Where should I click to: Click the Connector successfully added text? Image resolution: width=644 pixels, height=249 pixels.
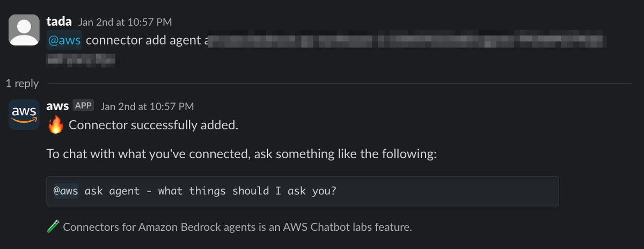(x=153, y=126)
